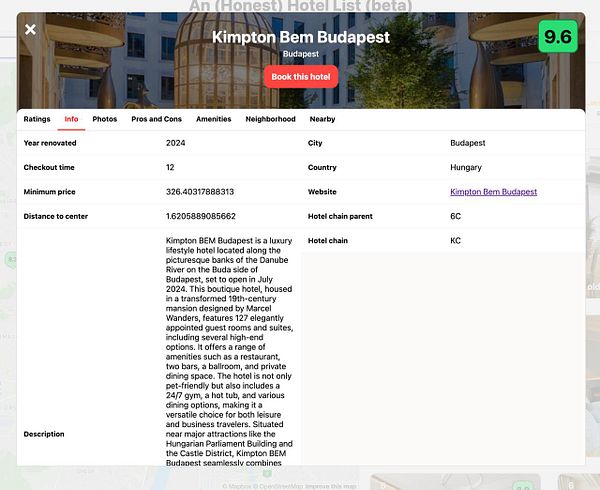
Task: Open the Photos tab
Action: (x=104, y=119)
